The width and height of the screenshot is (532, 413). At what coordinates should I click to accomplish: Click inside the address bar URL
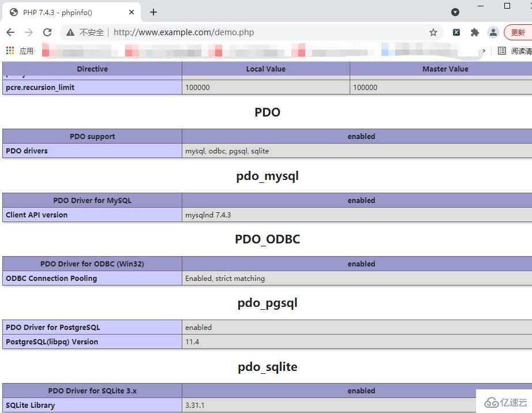[183, 32]
